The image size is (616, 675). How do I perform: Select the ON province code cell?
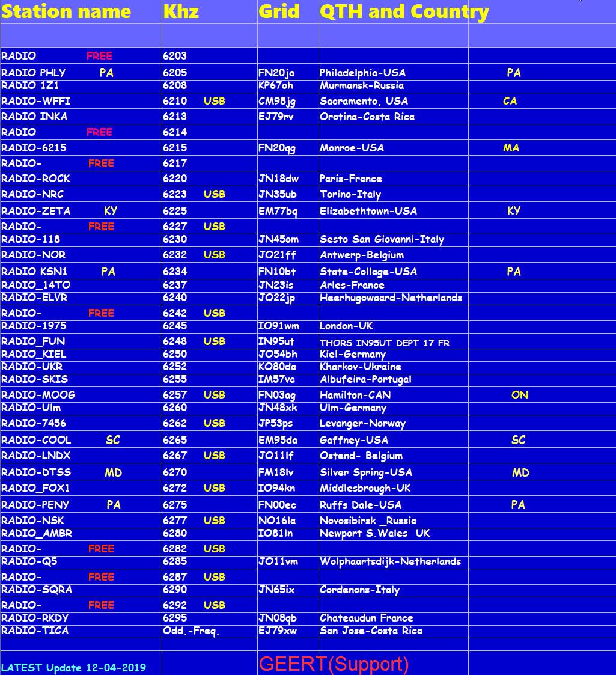(520, 394)
